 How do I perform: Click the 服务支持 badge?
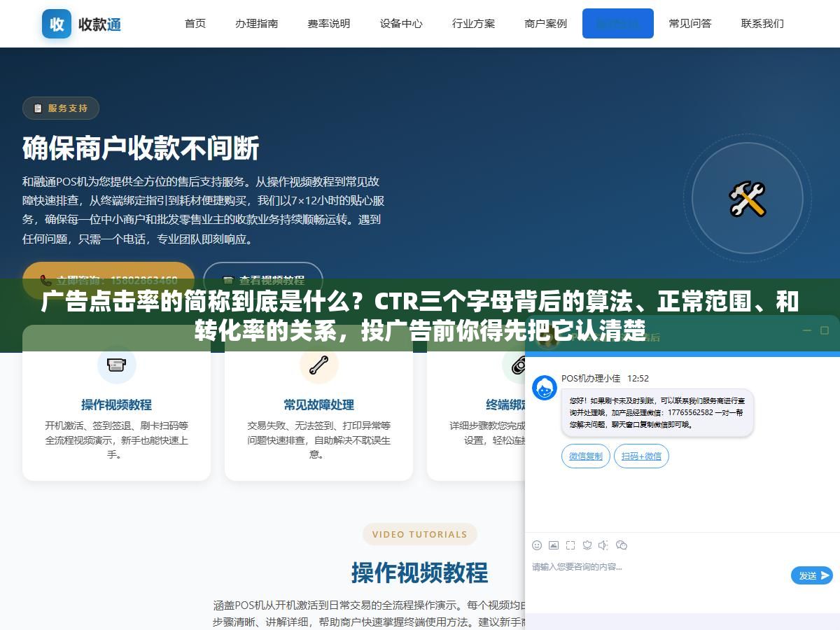point(61,108)
